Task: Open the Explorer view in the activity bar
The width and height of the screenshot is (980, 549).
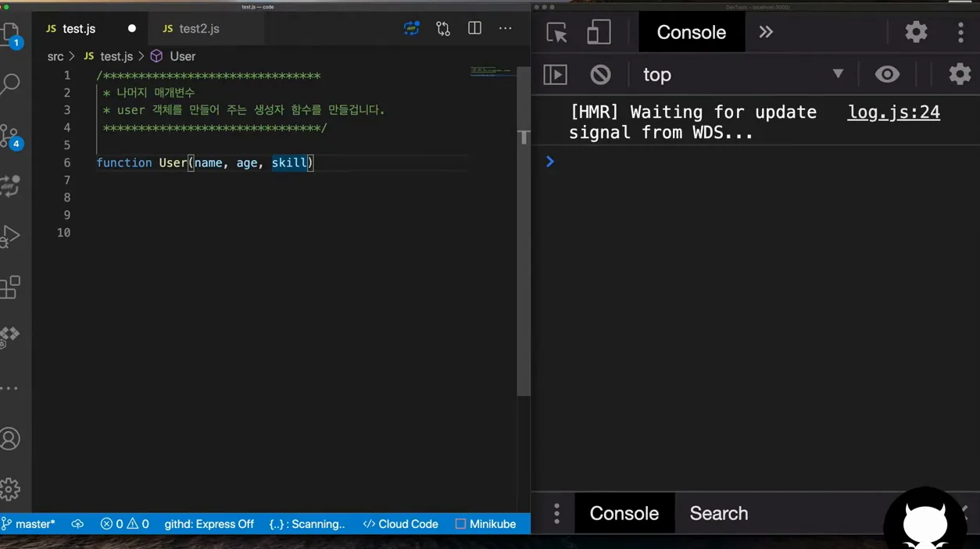Action: (10, 34)
